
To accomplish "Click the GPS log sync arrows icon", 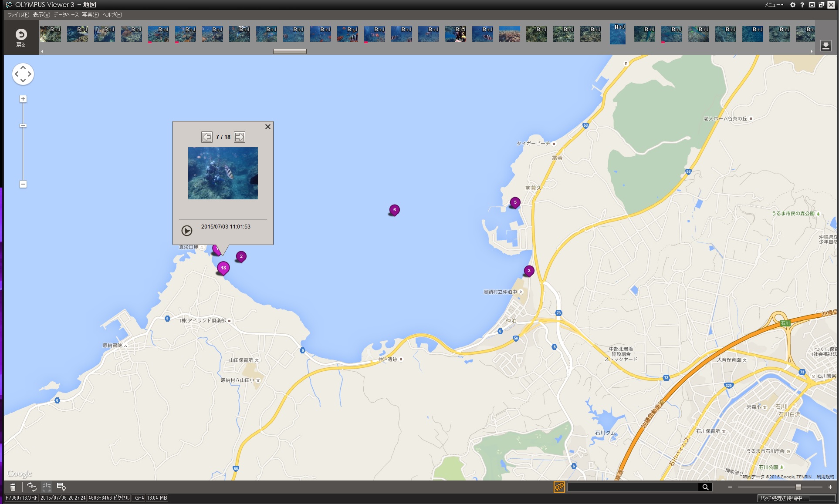I will pyautogui.click(x=31, y=487).
